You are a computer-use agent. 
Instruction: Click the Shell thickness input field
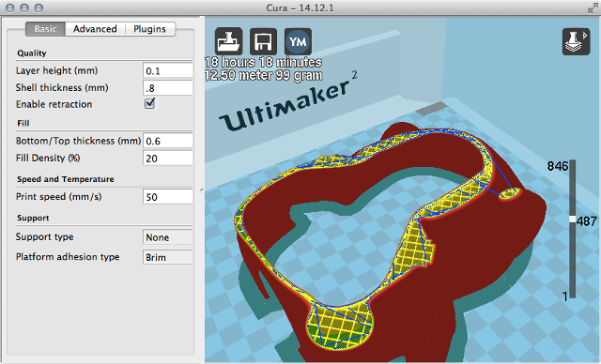[167, 88]
